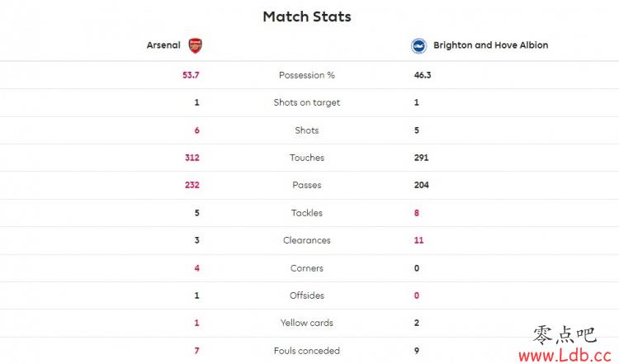Click Brighton's 46.3 possession value
Screen dimensions: 619x364
pyautogui.click(x=423, y=75)
